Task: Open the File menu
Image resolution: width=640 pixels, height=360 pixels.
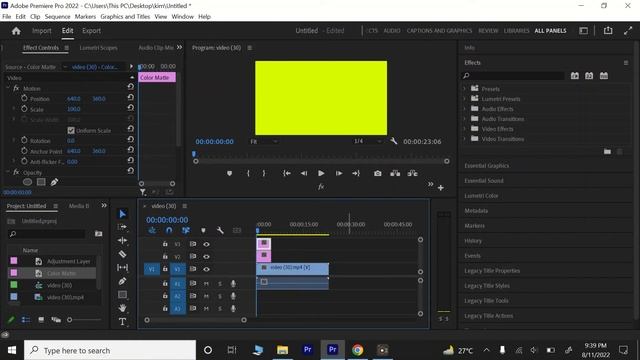Action: 7,17
